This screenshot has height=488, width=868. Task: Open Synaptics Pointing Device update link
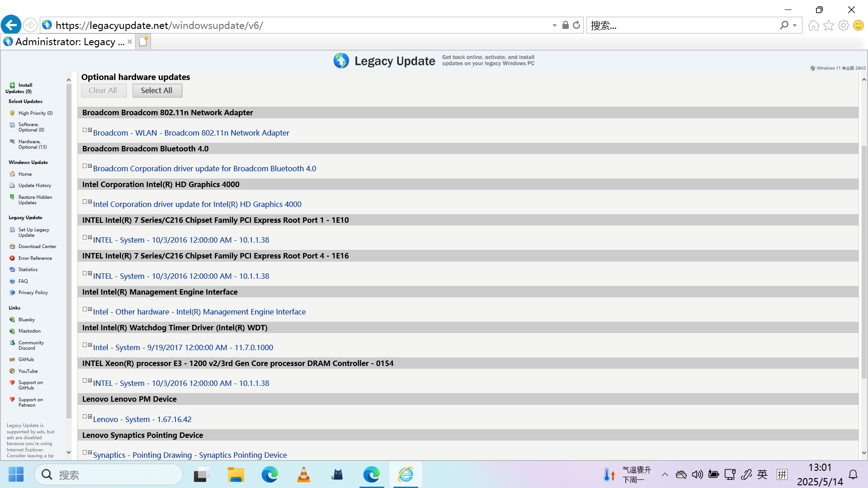pos(189,455)
